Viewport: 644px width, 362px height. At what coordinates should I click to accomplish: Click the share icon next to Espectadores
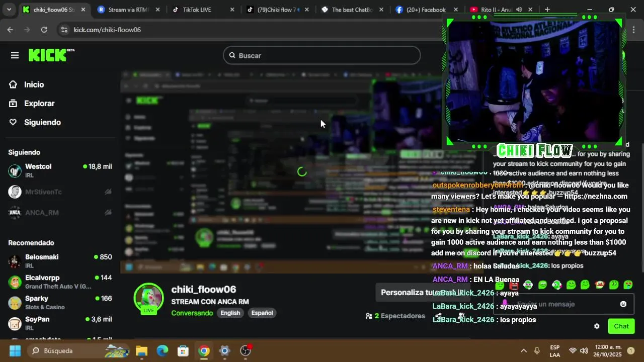(438, 316)
